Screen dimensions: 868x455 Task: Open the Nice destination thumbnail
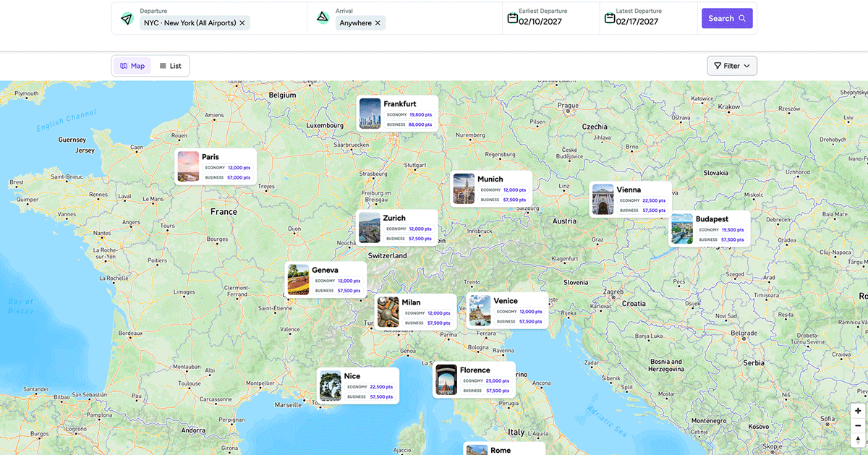click(x=331, y=386)
